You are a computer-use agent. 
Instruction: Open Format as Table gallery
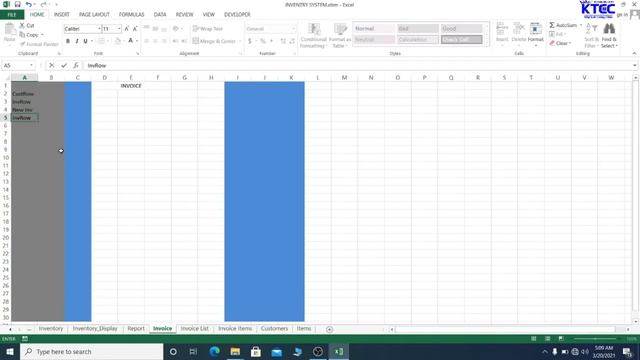click(x=340, y=36)
